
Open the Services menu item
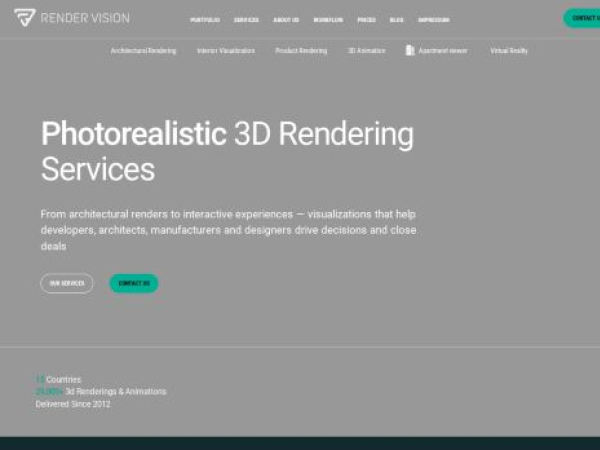pos(246,20)
